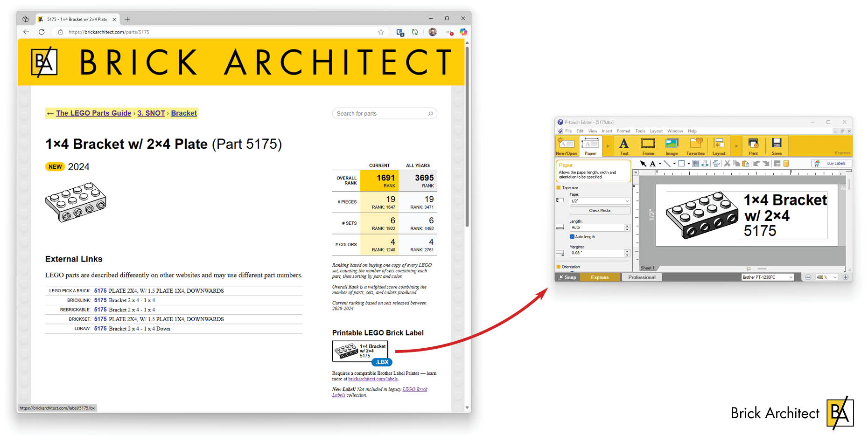
Task: Click the Check Media button
Action: click(600, 210)
